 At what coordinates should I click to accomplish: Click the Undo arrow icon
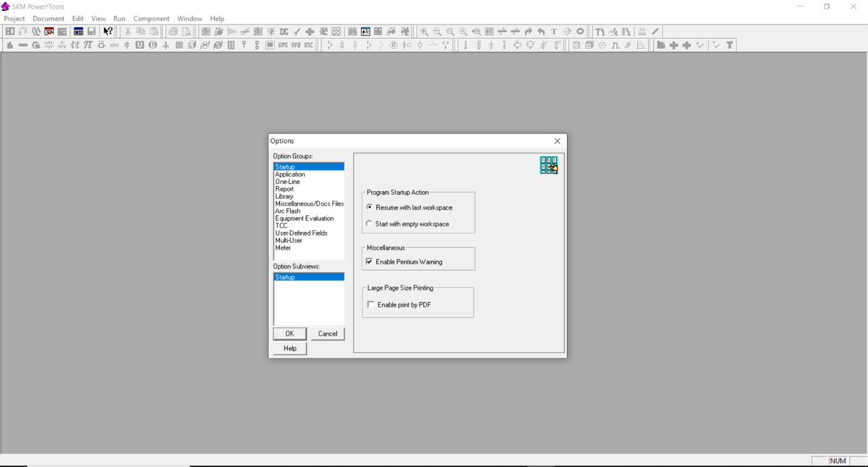coord(541,31)
